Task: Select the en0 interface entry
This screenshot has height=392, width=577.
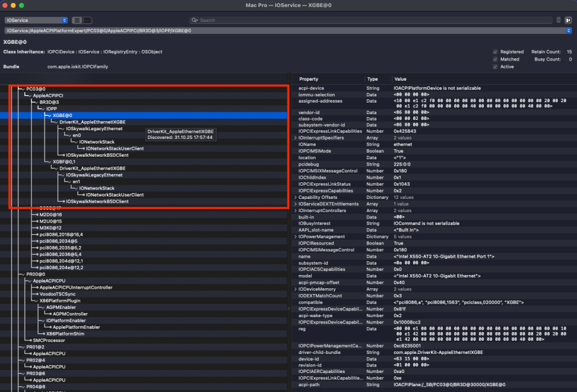Action: pyautogui.click(x=77, y=135)
